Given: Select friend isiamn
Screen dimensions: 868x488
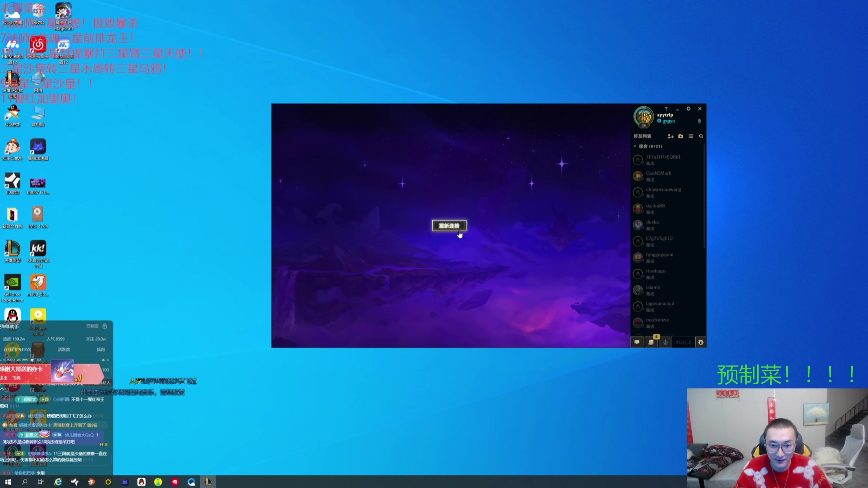Looking at the screenshot, I should pyautogui.click(x=667, y=290).
